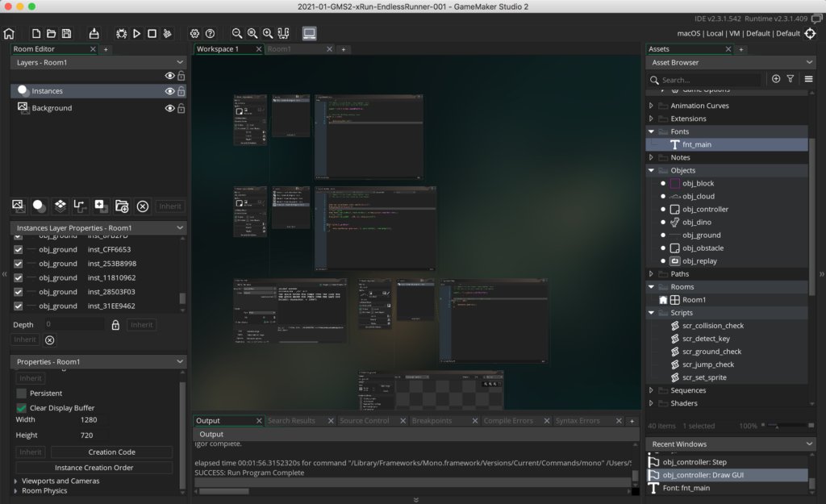
Task: Collapse the Layers - Room1 panel
Action: click(180, 62)
